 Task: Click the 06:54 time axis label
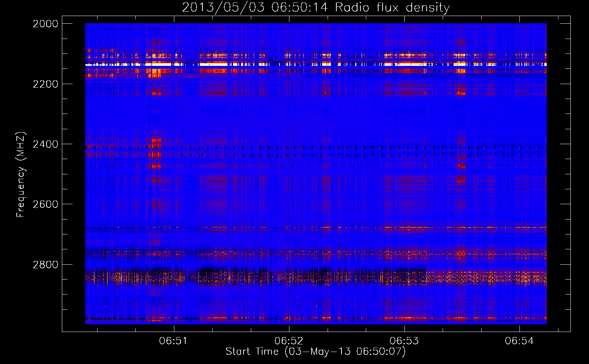click(x=519, y=341)
